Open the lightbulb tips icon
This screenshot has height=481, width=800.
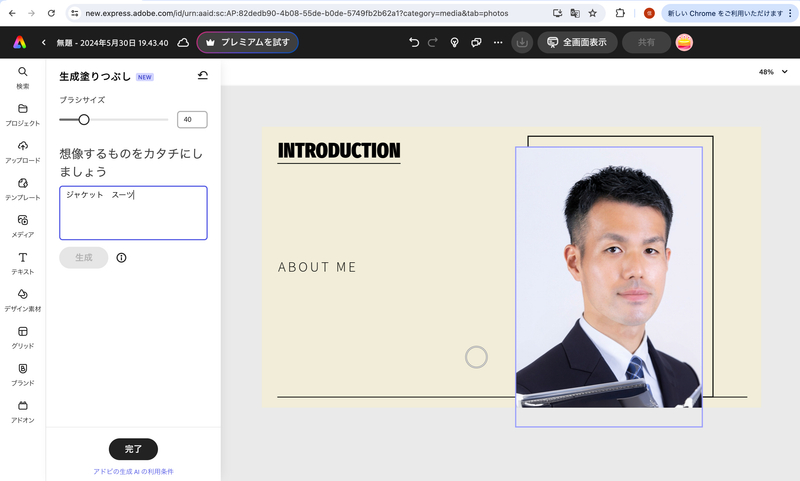(x=454, y=42)
